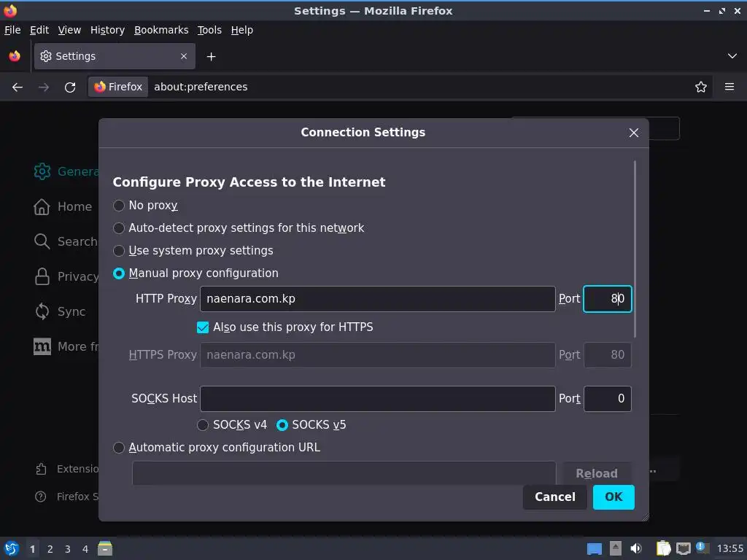Open Extensions puzzle icon in sidebar
The image size is (747, 560).
(x=41, y=469)
